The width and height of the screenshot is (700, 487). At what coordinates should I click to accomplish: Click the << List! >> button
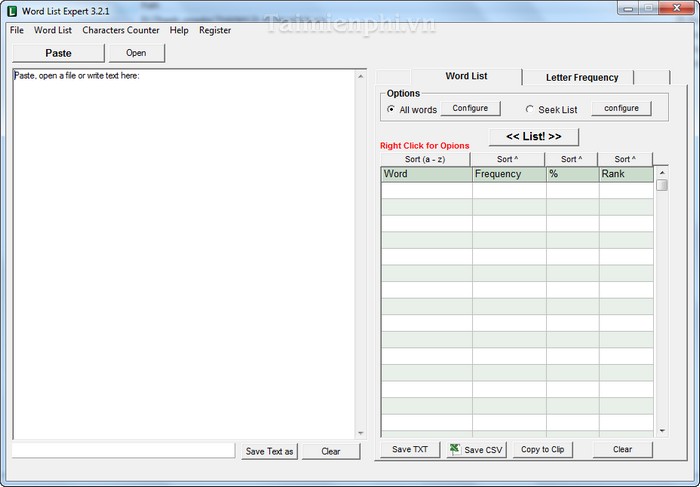point(533,136)
